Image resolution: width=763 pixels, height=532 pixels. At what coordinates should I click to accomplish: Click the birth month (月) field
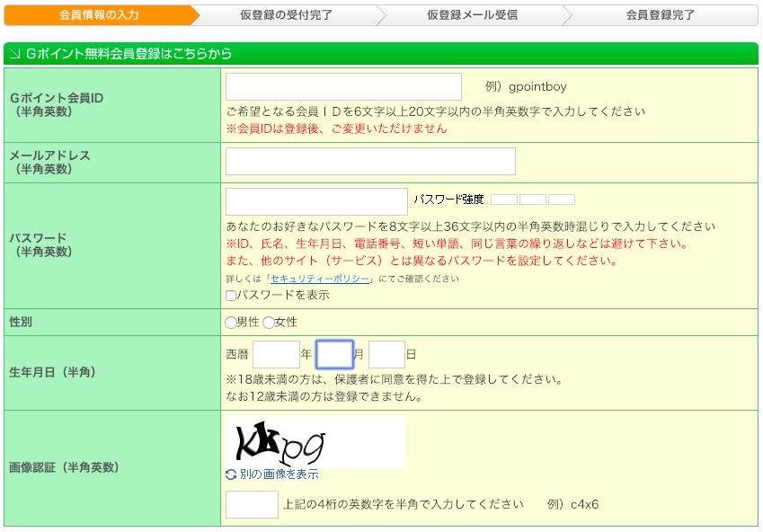pos(334,354)
